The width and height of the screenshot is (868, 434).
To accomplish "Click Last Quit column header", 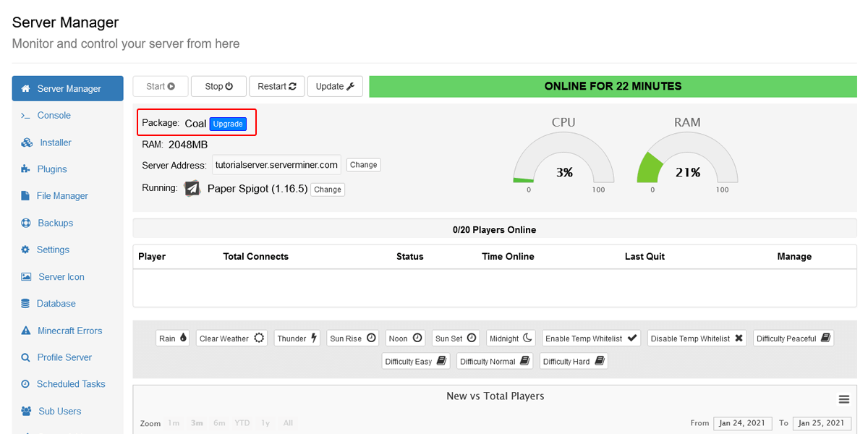I will point(644,256).
